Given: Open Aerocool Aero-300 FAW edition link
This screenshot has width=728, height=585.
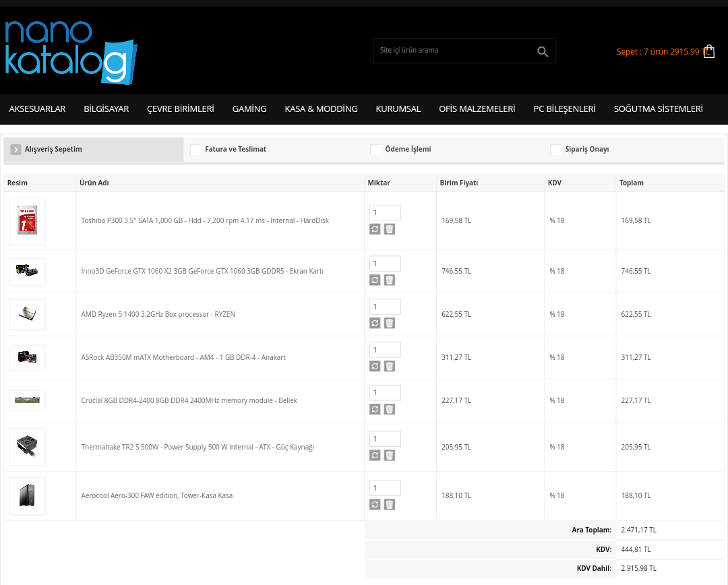Looking at the screenshot, I should (x=157, y=496).
